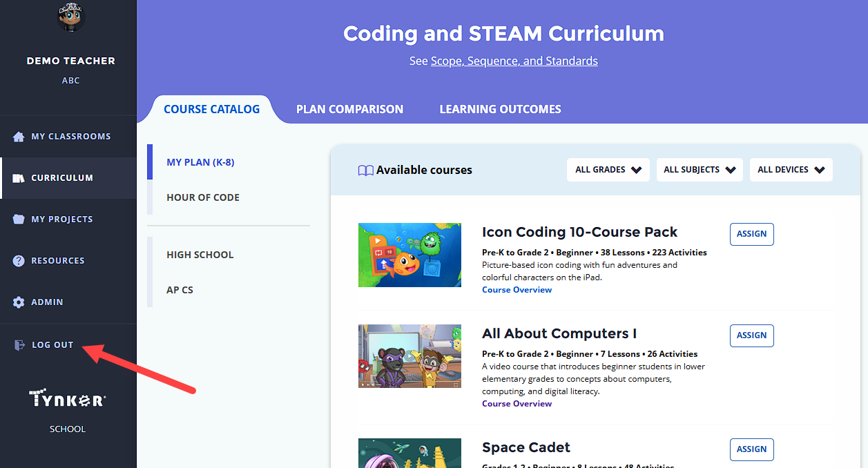The width and height of the screenshot is (868, 468).
Task: Click the ABC label under the teacher name
Action: pos(71,81)
